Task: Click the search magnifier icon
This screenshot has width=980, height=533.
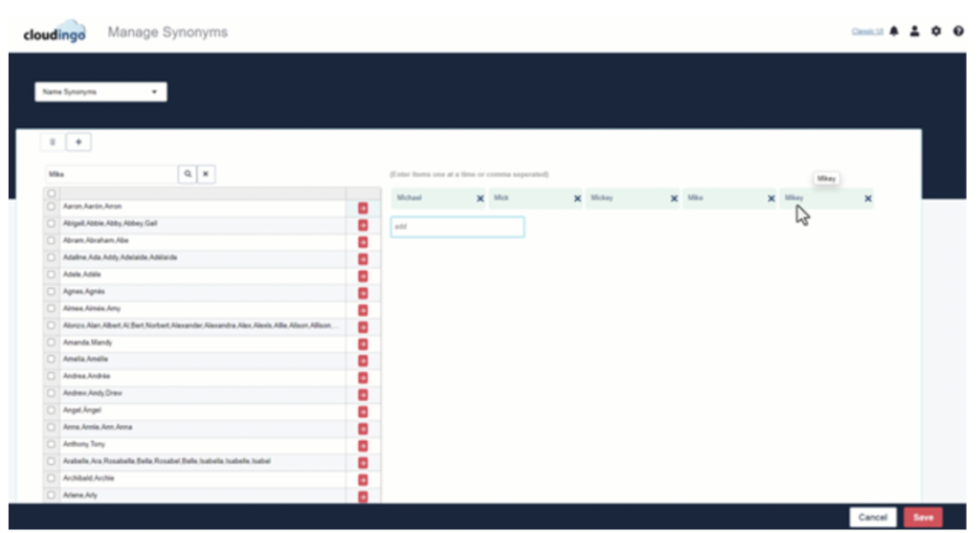Action: pos(188,174)
